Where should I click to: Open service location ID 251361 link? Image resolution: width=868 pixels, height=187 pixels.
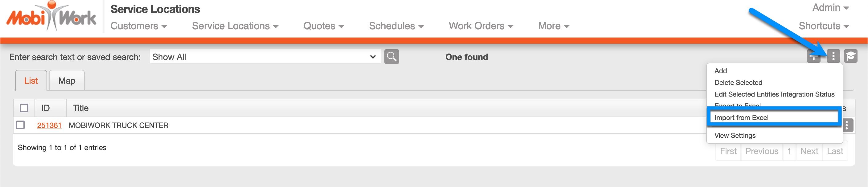(49, 125)
